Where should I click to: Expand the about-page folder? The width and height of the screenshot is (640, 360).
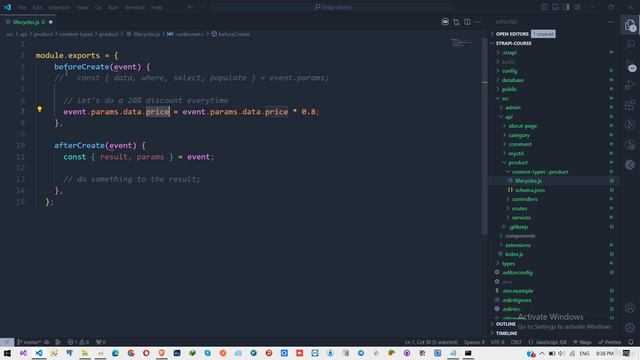[x=522, y=126]
